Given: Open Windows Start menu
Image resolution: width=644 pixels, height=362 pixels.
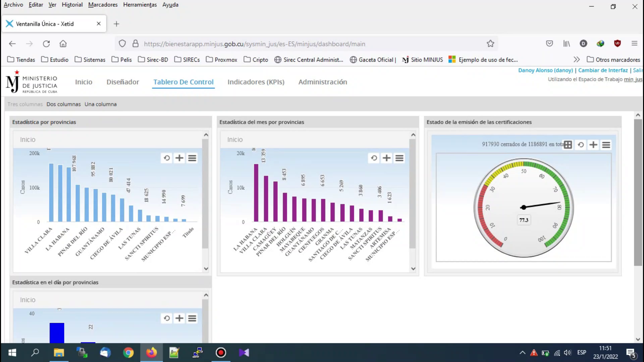Looking at the screenshot, I should (12, 353).
